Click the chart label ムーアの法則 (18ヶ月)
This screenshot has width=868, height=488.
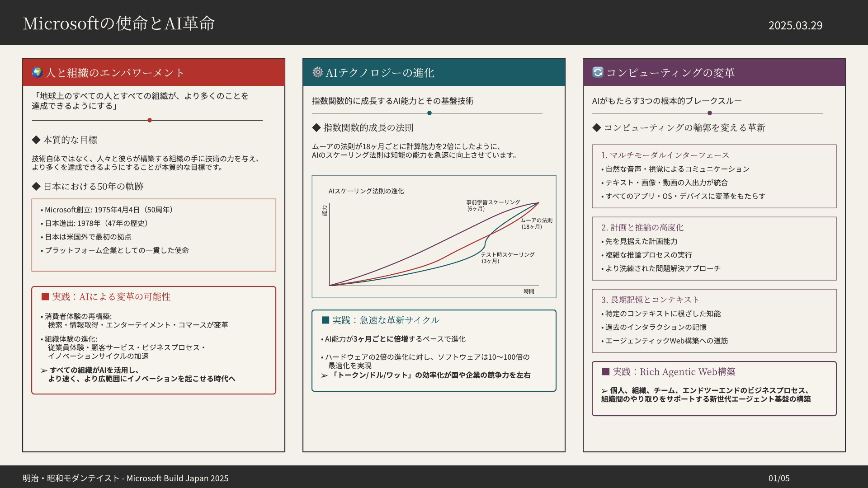point(537,223)
